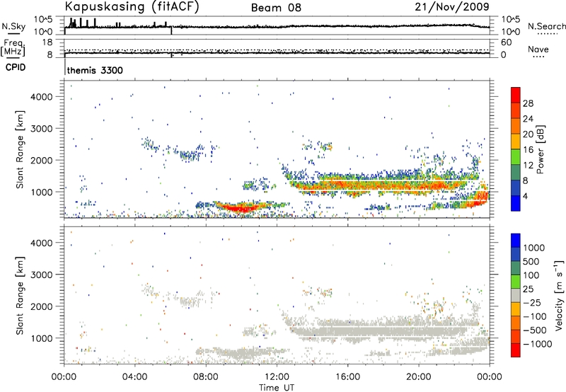Click the red bottom band of Velocity colorbar

point(516,350)
